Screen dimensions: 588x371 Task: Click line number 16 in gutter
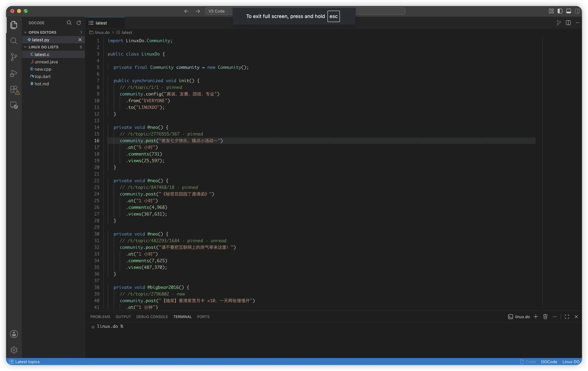click(97, 141)
